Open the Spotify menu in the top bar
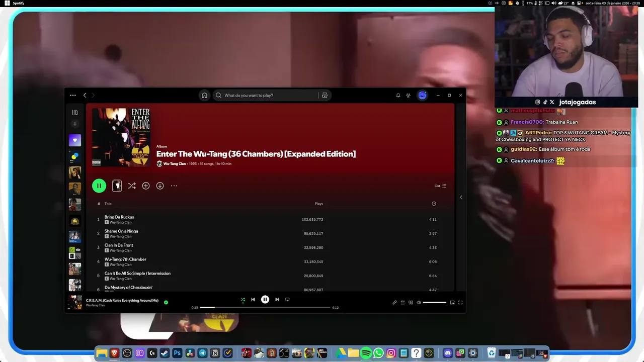 [18, 3]
